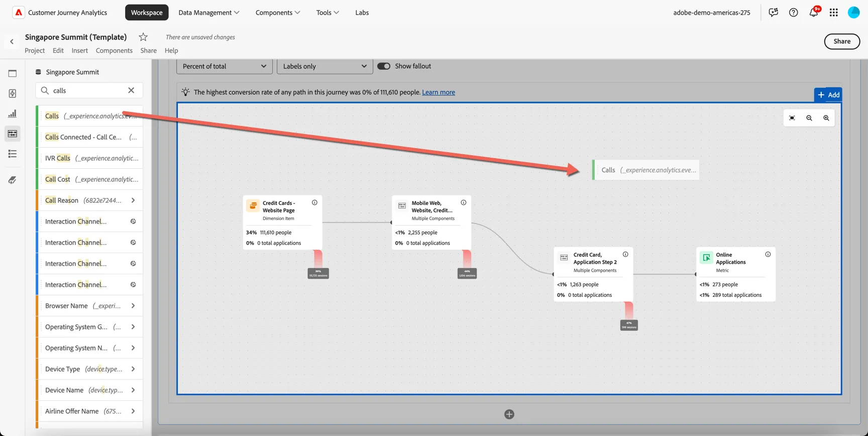Expand the Call Reason dimension

click(133, 200)
